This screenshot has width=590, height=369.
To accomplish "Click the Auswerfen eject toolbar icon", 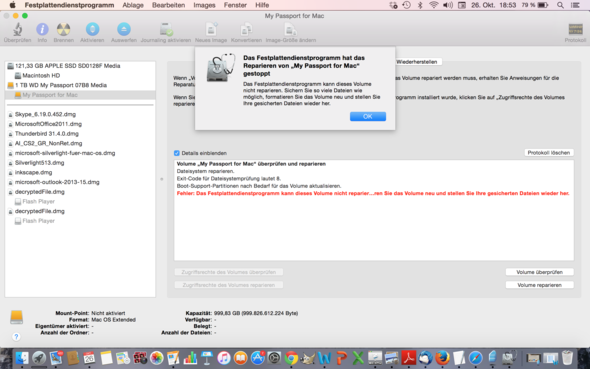I will pyautogui.click(x=123, y=29).
